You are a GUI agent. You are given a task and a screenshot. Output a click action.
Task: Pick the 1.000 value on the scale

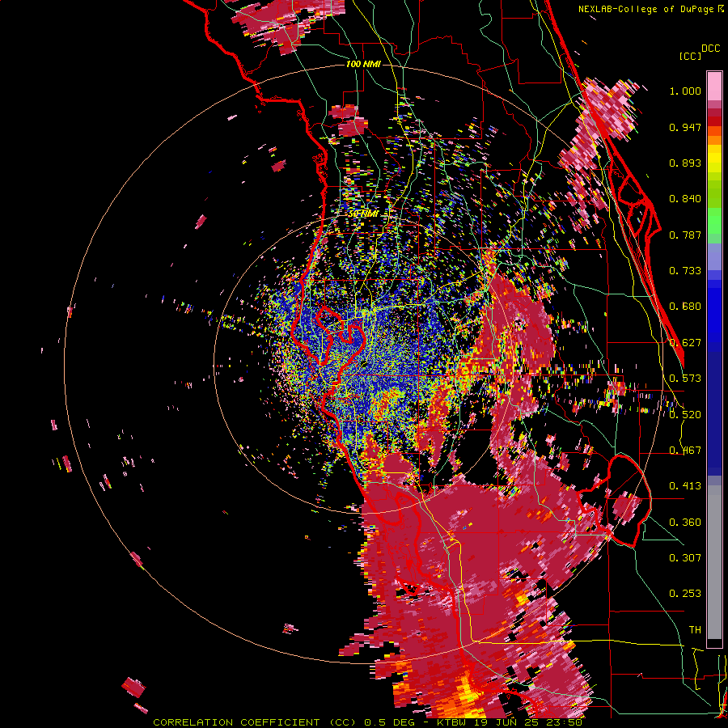[685, 91]
